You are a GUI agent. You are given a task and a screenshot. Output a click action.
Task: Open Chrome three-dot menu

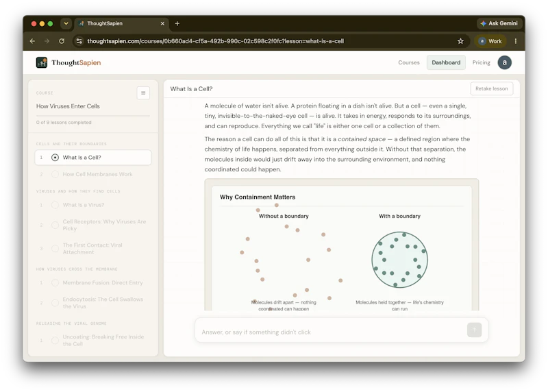coord(516,41)
